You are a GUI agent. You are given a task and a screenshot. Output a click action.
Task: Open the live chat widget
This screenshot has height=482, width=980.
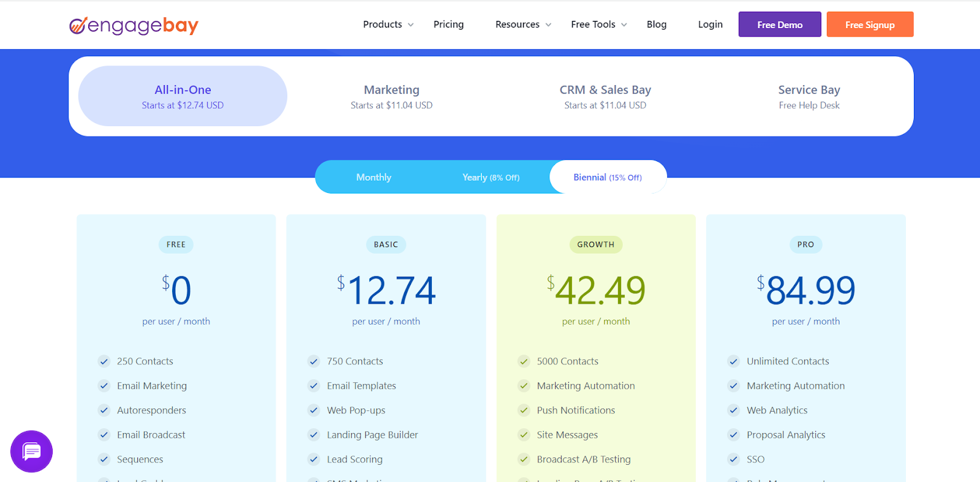coord(31,451)
